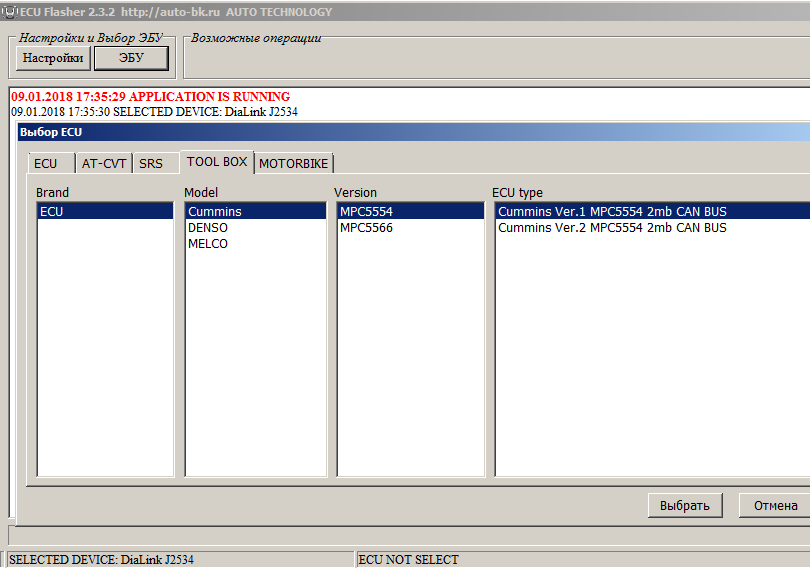810x568 pixels.
Task: Click the SELECTED DEVICE log line at 17:35:30
Action: (x=154, y=112)
